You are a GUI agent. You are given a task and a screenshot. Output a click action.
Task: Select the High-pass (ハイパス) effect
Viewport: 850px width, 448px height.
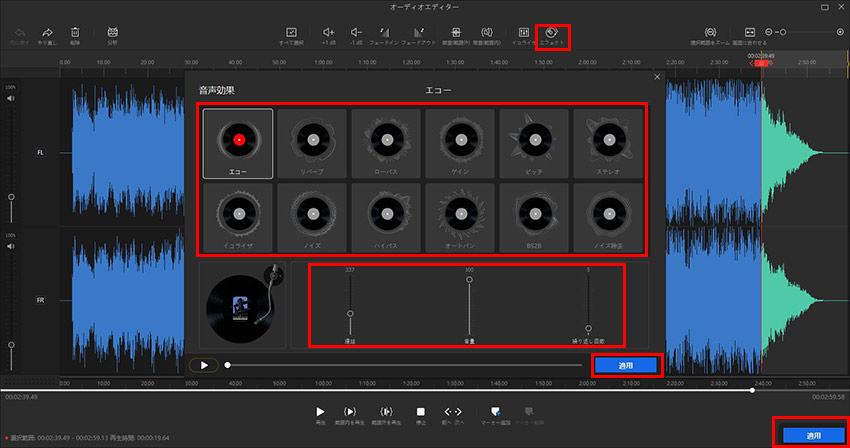386,218
